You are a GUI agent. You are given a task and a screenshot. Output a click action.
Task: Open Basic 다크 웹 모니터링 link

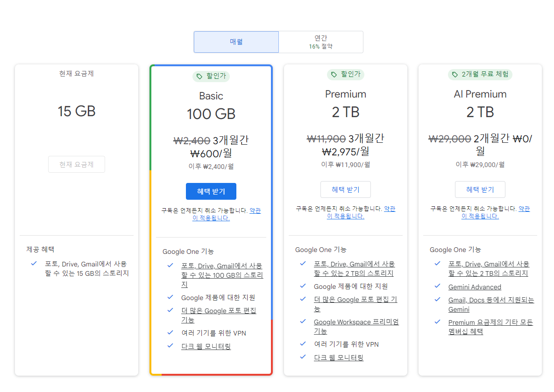(206, 346)
